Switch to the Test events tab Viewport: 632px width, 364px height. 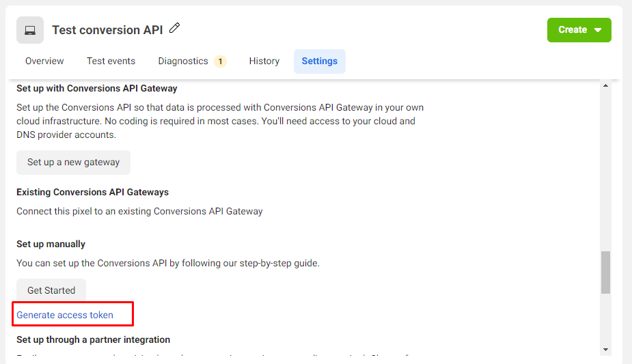[x=111, y=61]
